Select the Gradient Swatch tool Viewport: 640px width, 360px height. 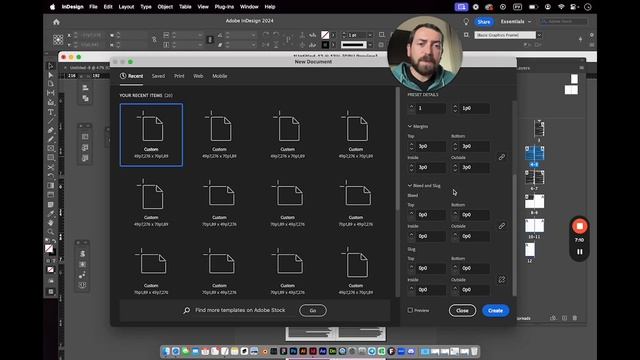coord(51,186)
